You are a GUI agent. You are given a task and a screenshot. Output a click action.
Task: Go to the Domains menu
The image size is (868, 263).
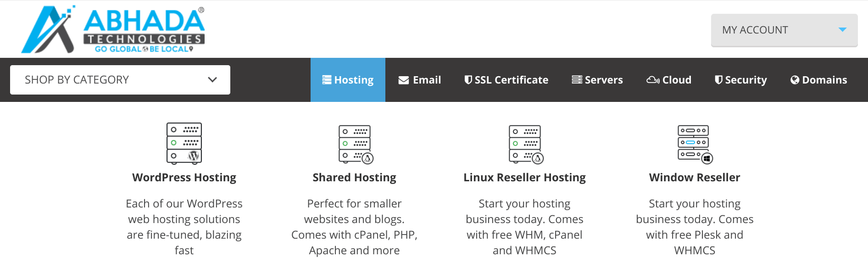click(x=819, y=80)
